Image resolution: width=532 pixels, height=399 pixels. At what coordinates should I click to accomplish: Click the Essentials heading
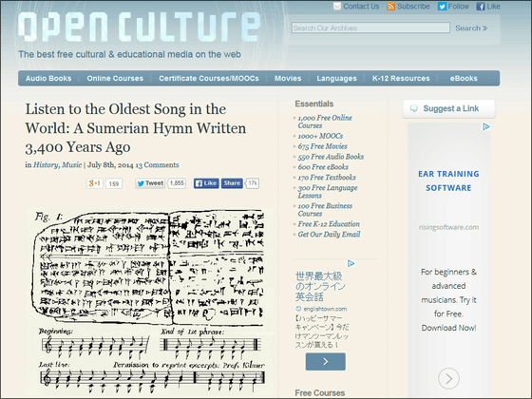click(x=314, y=104)
